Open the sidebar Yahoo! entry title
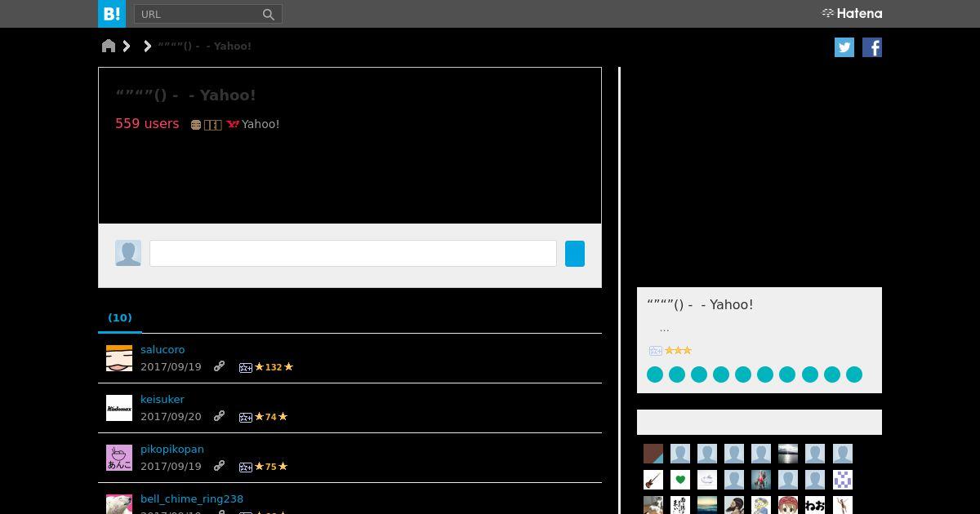Screen dimensions: 980x514 pyautogui.click(x=700, y=304)
